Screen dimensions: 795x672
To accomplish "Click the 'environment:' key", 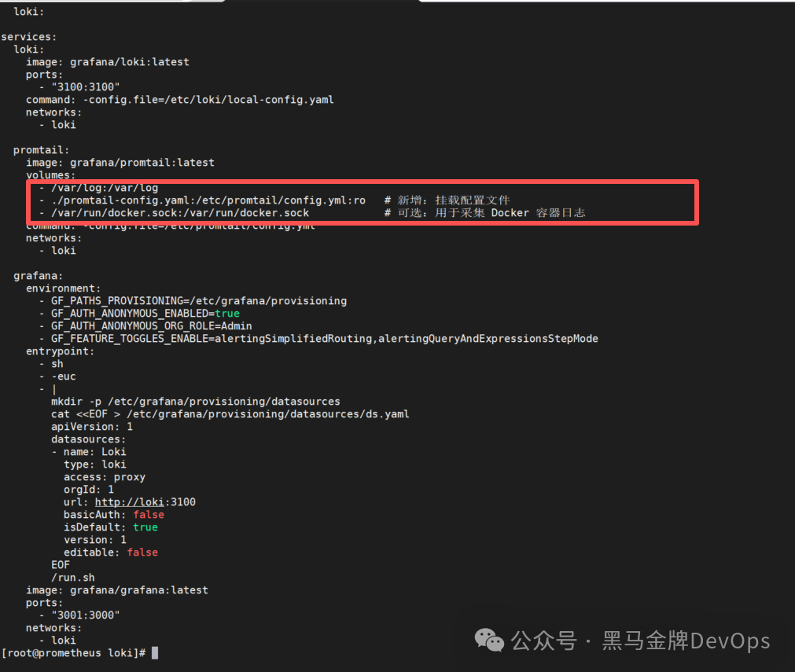I will (x=64, y=288).
